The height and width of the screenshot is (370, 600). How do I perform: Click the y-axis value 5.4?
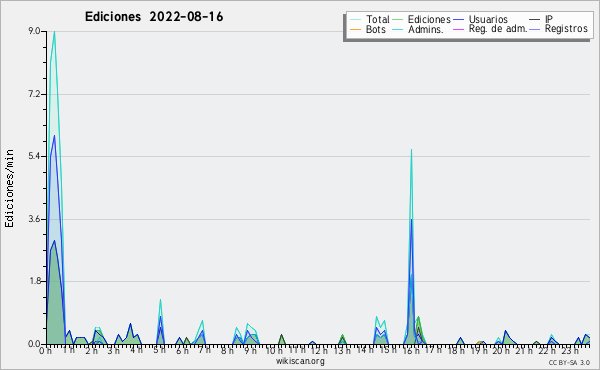tap(34, 156)
